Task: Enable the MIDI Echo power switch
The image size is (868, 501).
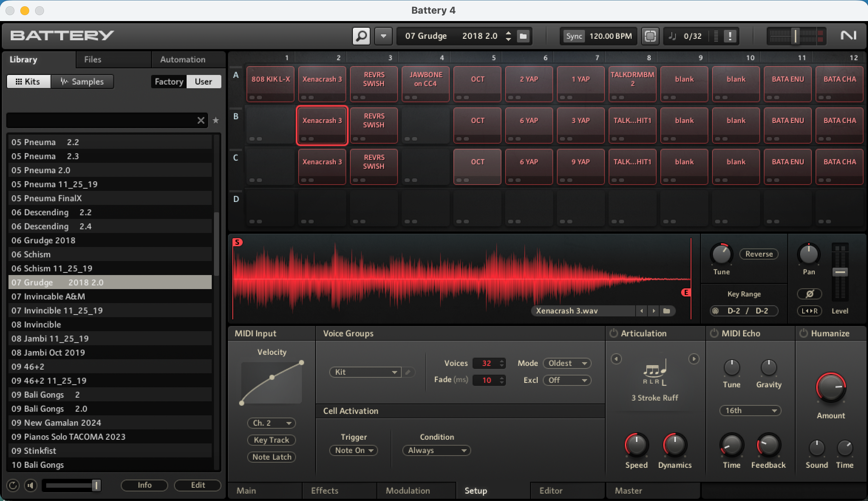Action: pyautogui.click(x=714, y=333)
